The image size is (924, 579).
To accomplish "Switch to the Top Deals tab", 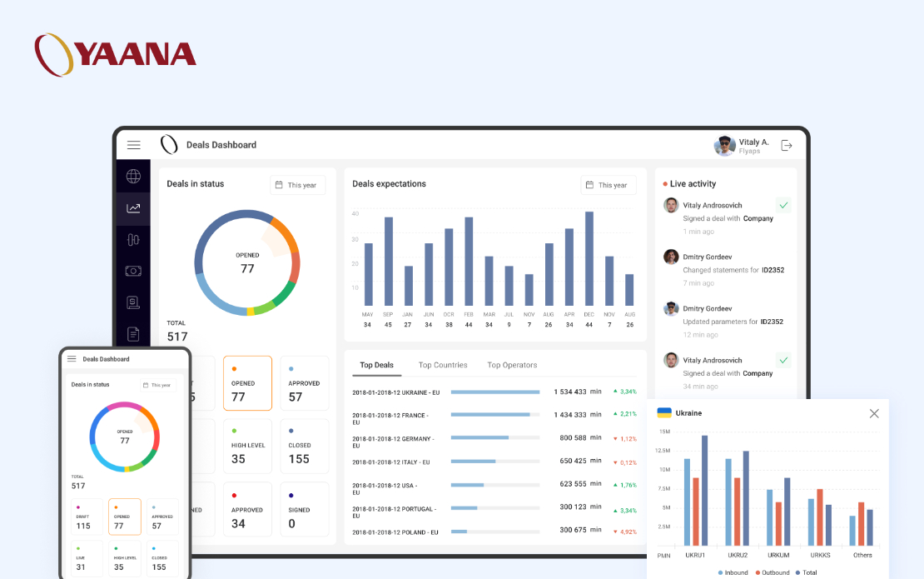I will click(x=376, y=365).
